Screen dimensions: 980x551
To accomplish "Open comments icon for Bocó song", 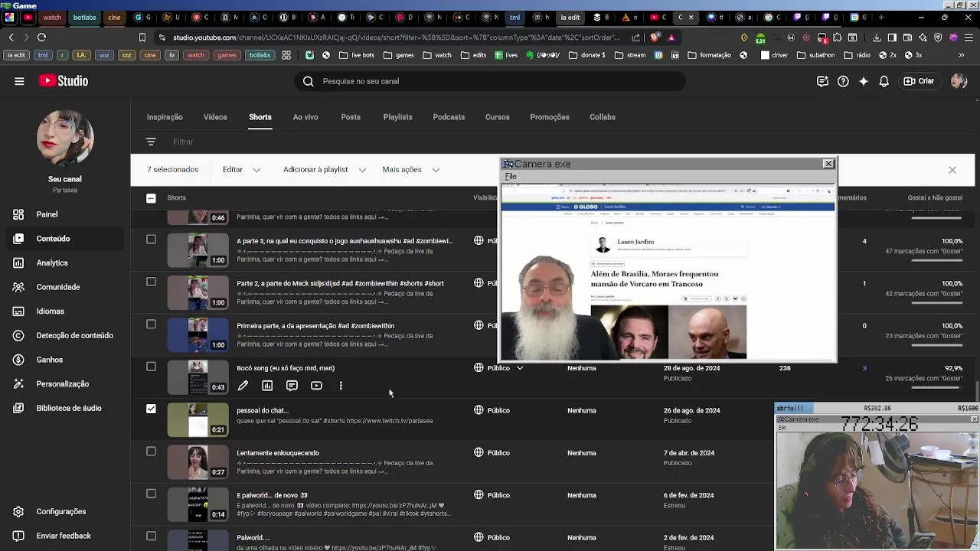I will 292,386.
